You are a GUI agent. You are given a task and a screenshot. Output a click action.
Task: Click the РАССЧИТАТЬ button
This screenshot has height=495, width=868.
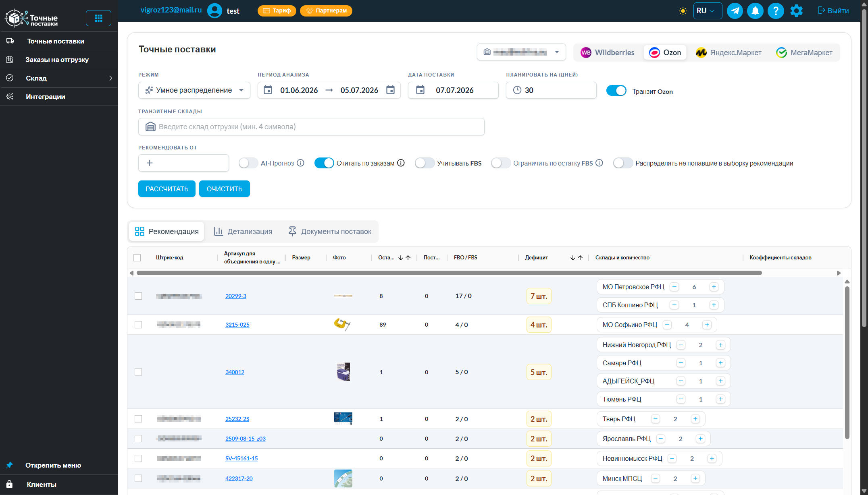click(x=167, y=189)
